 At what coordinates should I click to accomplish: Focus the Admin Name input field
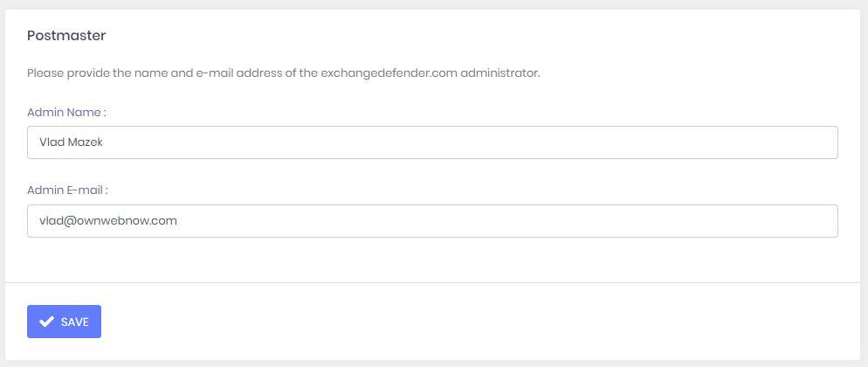click(432, 142)
